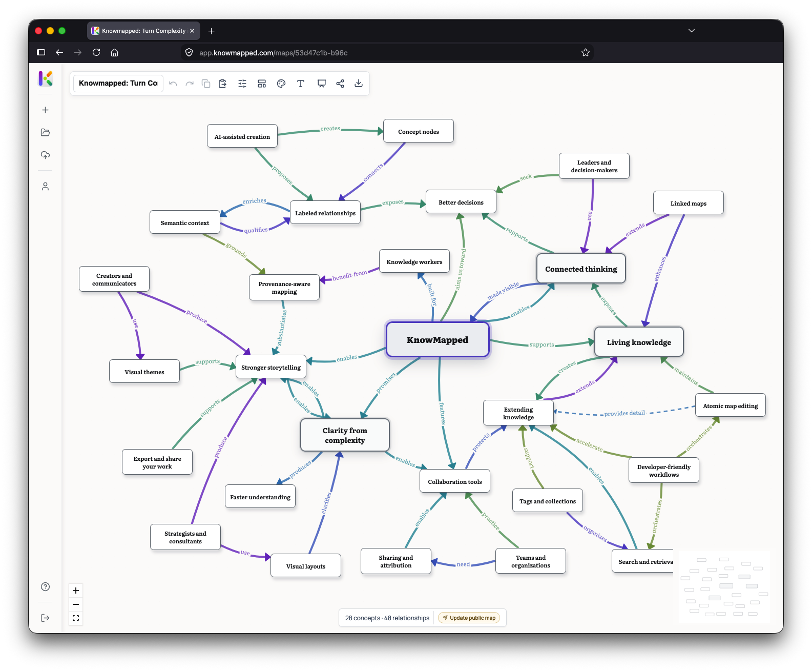Select the Provenance-aware mapping node

coord(284,288)
